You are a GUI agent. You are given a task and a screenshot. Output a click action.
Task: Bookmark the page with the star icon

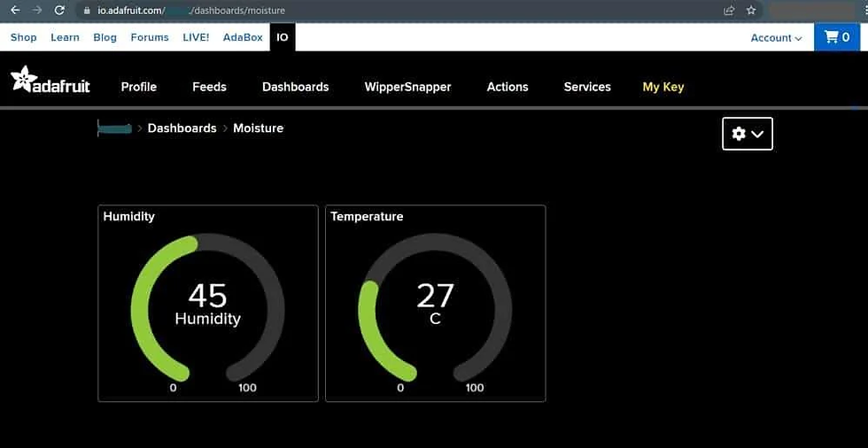(751, 10)
